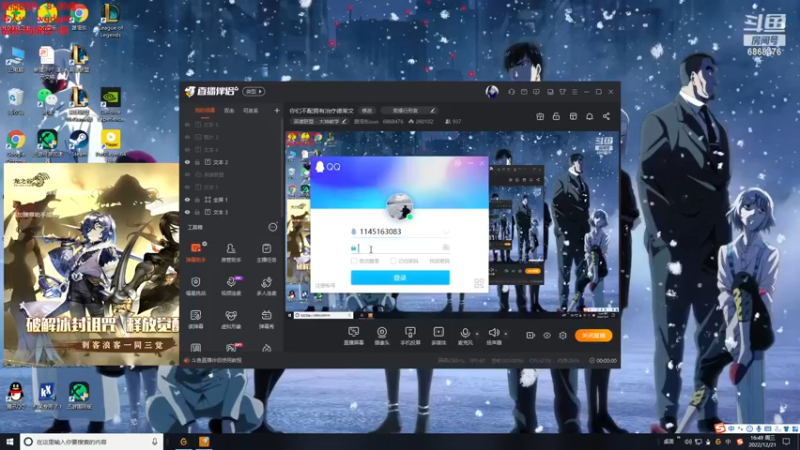Toggle visibility of the 文本 5 source
This screenshot has width=800, height=450.
pos(187,124)
